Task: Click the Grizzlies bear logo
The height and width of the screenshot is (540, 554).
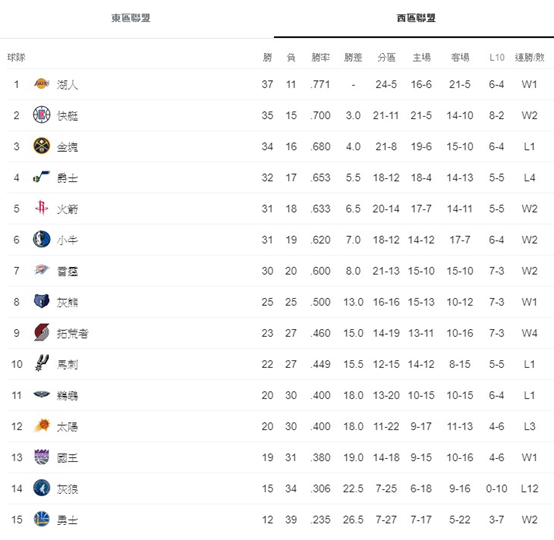Action: pos(42,301)
